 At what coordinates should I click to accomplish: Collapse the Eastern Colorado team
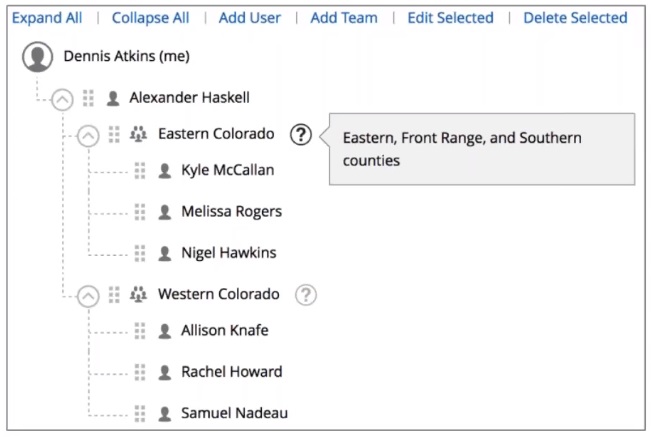click(88, 136)
